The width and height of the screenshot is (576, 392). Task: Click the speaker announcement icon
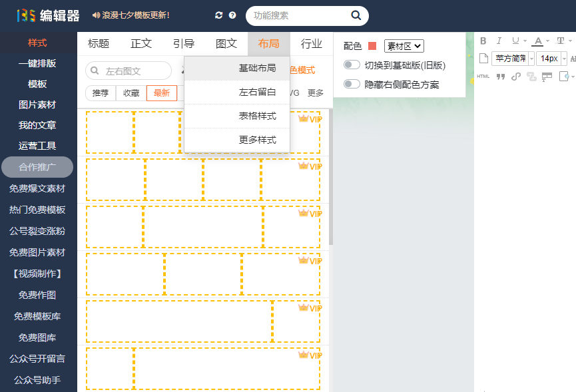tap(96, 15)
